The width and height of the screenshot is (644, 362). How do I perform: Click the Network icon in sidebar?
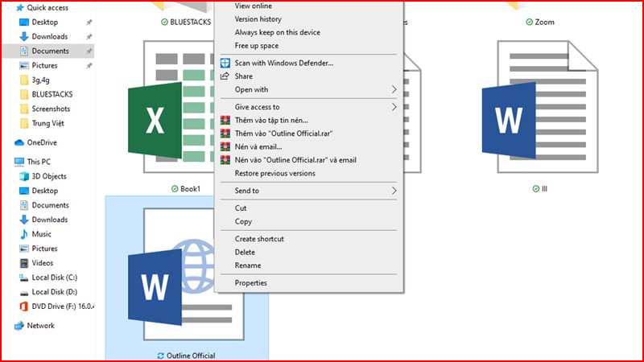20,326
